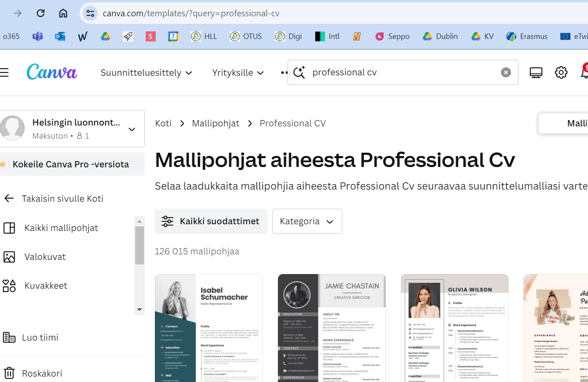
Task: Open Roskakori in the sidebar
Action: [x=33, y=373]
